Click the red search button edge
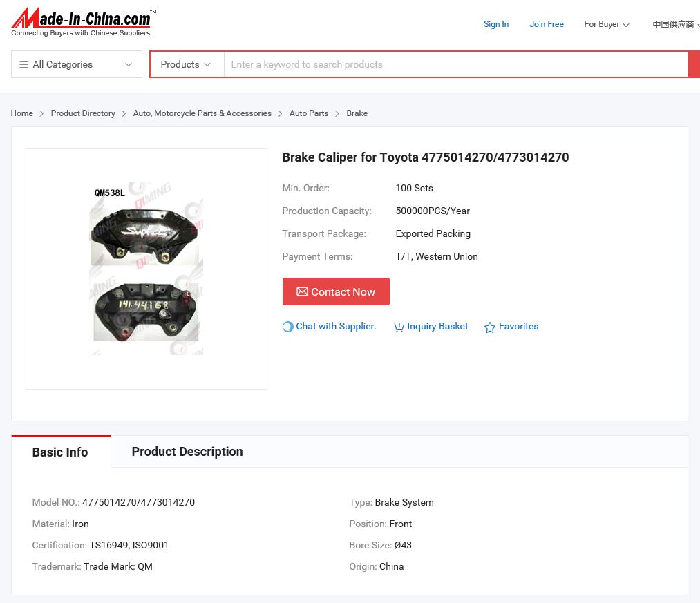700x603 pixels. pyautogui.click(x=694, y=64)
